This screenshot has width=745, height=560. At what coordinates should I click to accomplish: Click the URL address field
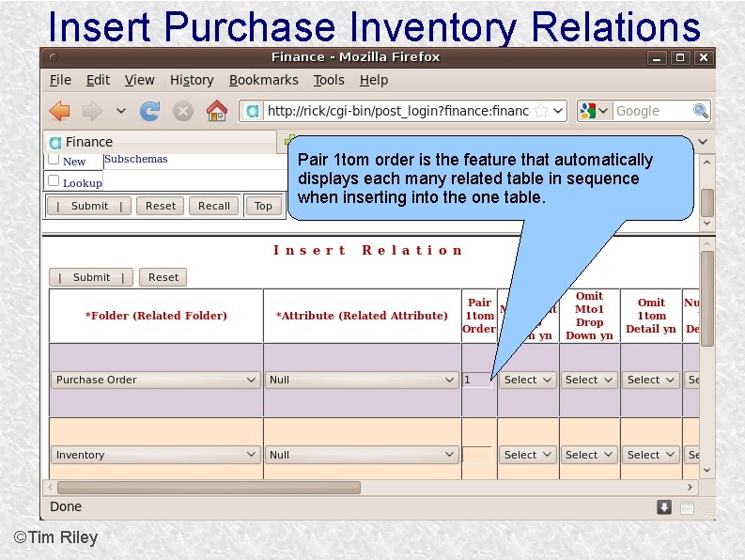[398, 111]
